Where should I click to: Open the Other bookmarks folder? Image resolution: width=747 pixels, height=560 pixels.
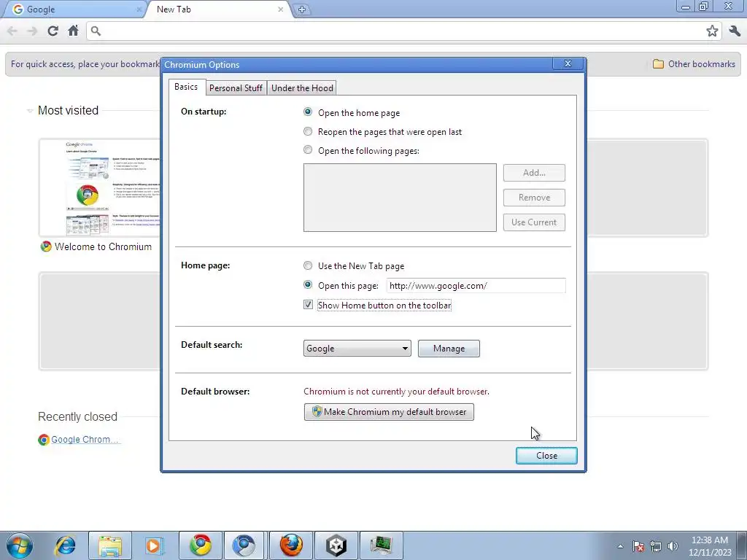tap(694, 64)
